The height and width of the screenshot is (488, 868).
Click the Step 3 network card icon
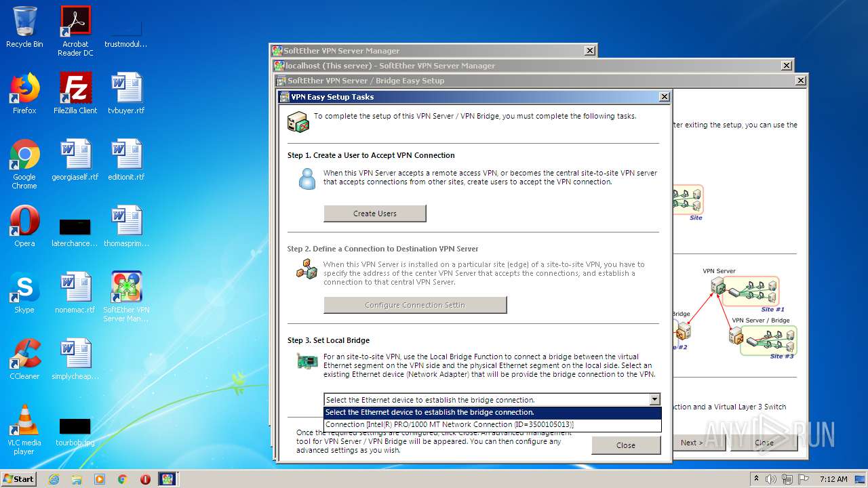pyautogui.click(x=307, y=361)
